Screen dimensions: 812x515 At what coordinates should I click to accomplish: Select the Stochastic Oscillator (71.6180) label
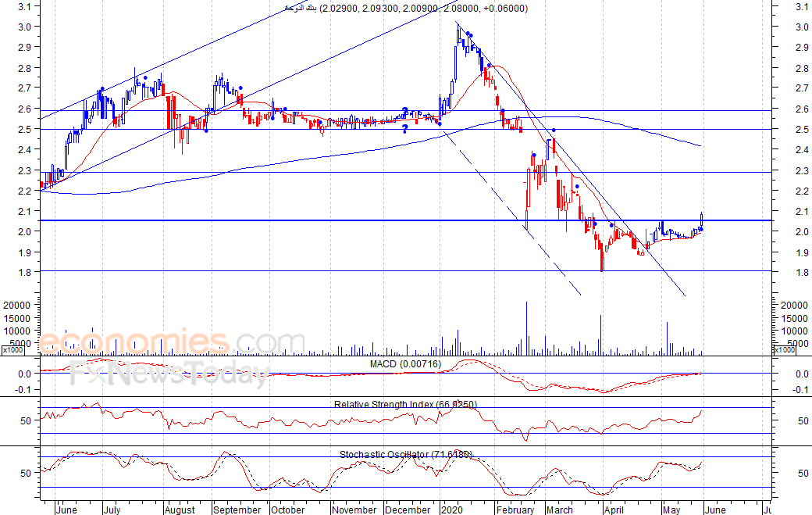(x=405, y=454)
